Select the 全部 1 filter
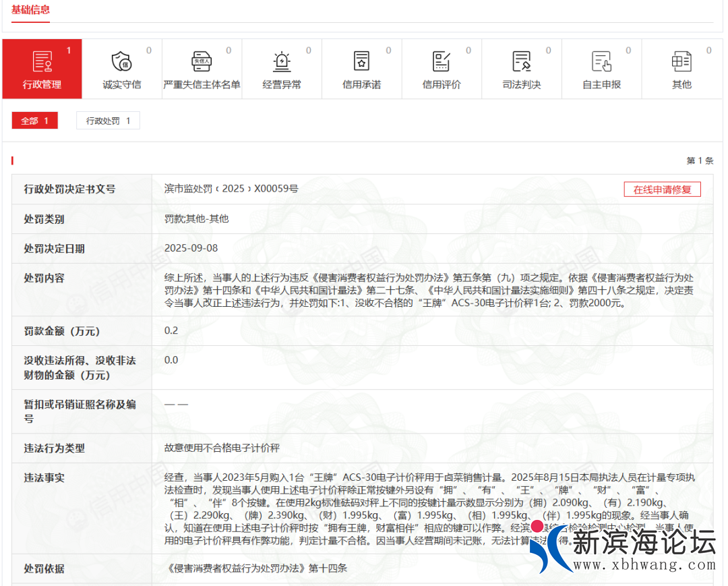Screen dimensions: 728x586 tap(35, 121)
